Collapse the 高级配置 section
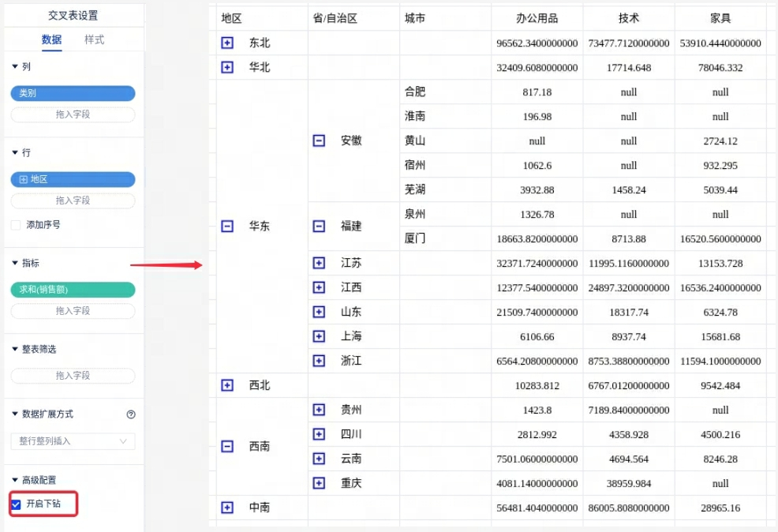Viewport: 778px width, 532px height. pyautogui.click(x=15, y=480)
